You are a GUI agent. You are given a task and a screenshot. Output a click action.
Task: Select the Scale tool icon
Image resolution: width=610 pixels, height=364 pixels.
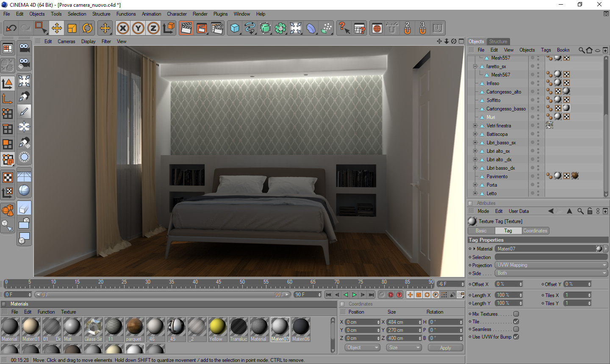(72, 28)
